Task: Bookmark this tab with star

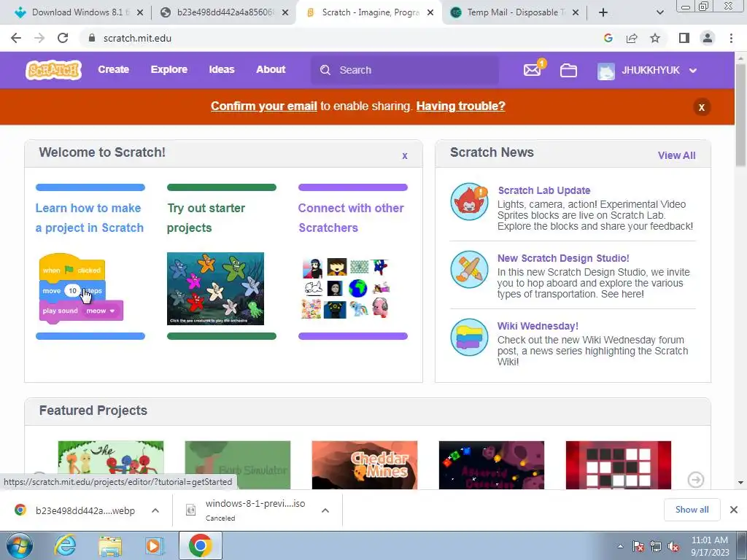Action: (655, 38)
